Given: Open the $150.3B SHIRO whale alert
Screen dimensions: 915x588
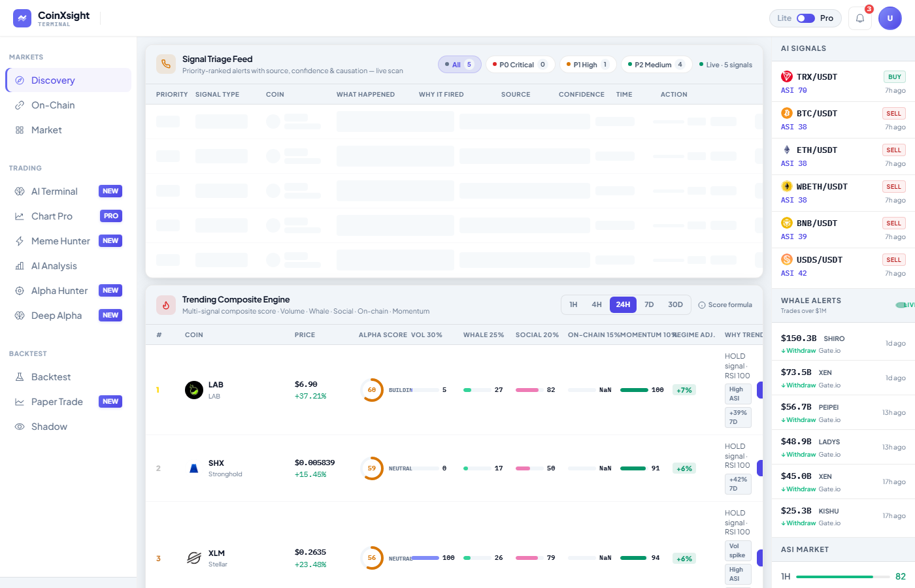Looking at the screenshot, I should 843,344.
